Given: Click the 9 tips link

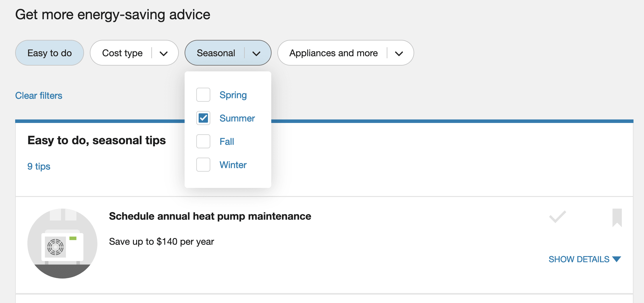Looking at the screenshot, I should coord(39,166).
